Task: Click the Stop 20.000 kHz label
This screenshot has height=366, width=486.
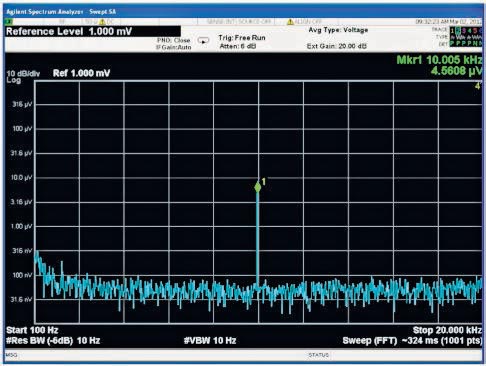Action: [x=447, y=330]
